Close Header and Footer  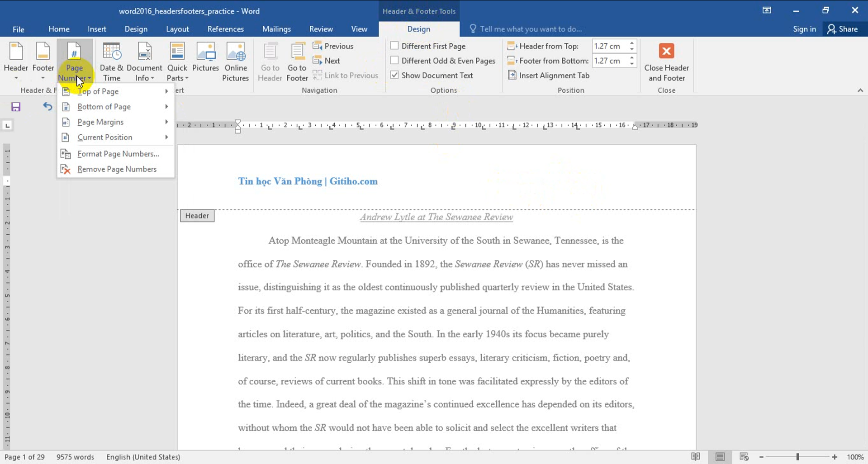(666, 62)
